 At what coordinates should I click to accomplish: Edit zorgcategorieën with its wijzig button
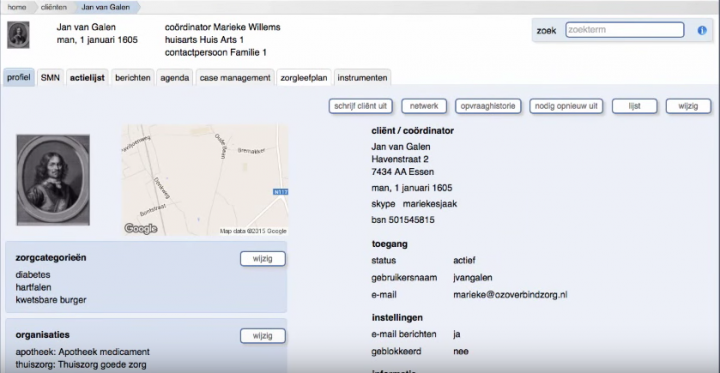click(263, 259)
